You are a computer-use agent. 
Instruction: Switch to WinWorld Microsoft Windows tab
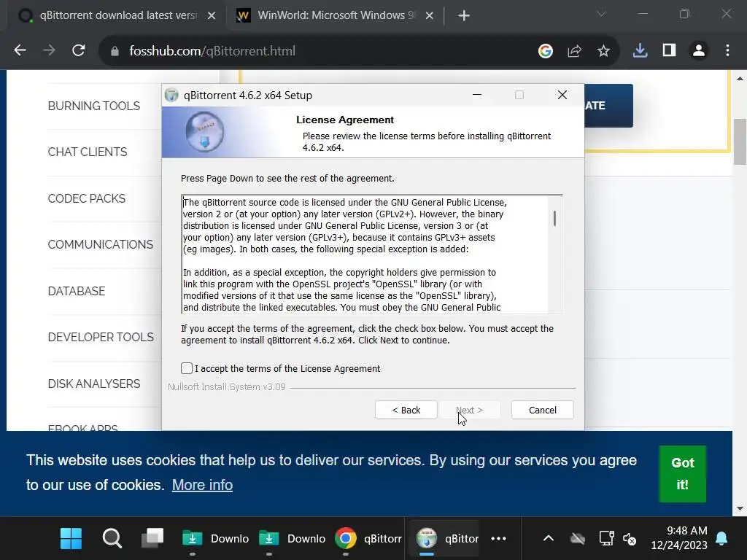tap(336, 15)
